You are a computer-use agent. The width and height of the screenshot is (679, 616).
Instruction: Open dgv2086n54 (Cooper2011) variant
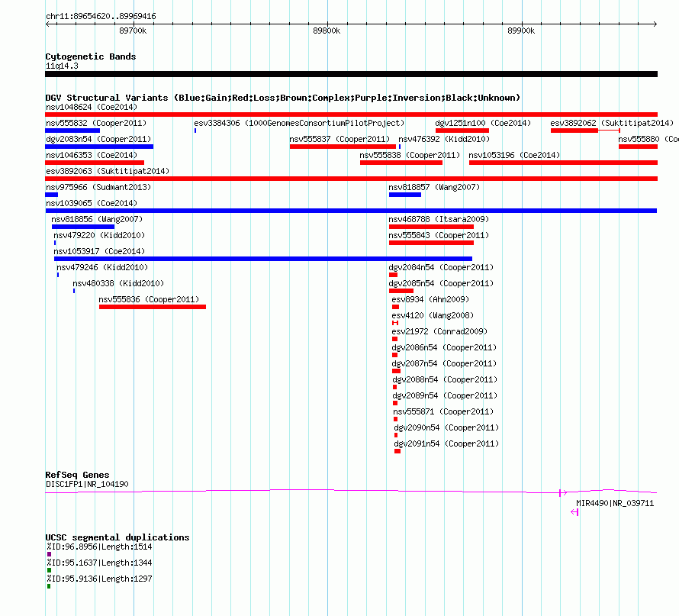tap(444, 347)
